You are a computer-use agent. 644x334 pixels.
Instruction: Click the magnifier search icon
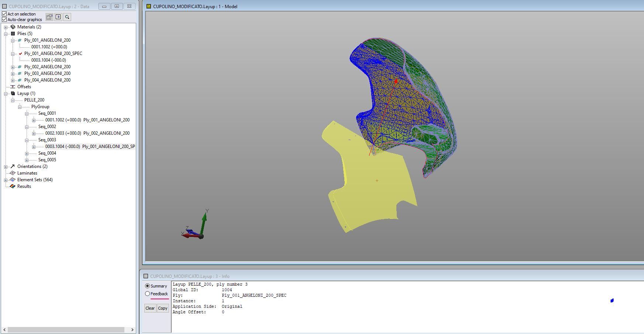[x=67, y=17]
